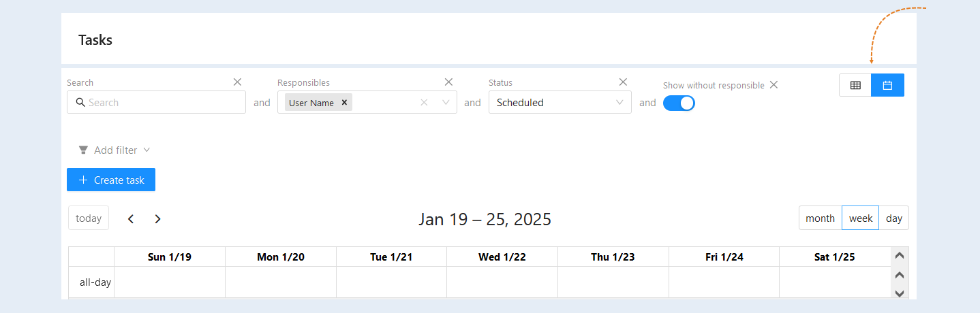This screenshot has height=313, width=980.
Task: Focus the Search input field
Action: (x=156, y=102)
